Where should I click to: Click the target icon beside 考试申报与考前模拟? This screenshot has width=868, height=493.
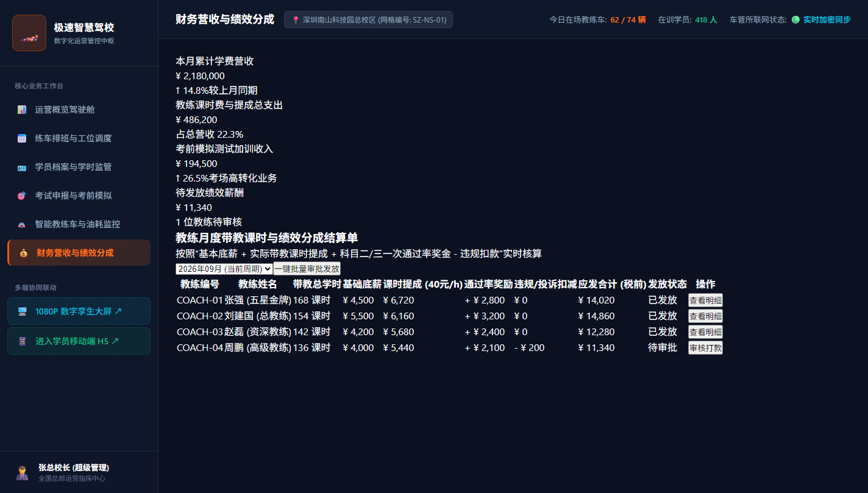pyautogui.click(x=22, y=196)
